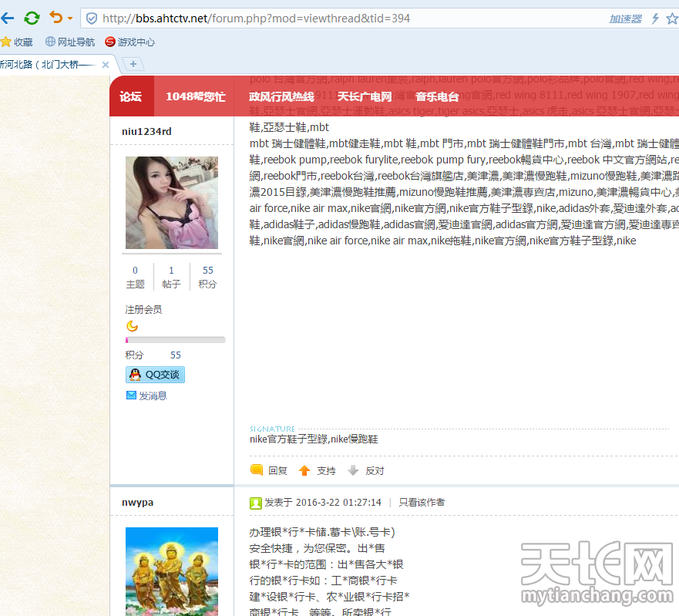The image size is (679, 616).
Task: Open a new tab with the plus button
Action: pos(133,64)
